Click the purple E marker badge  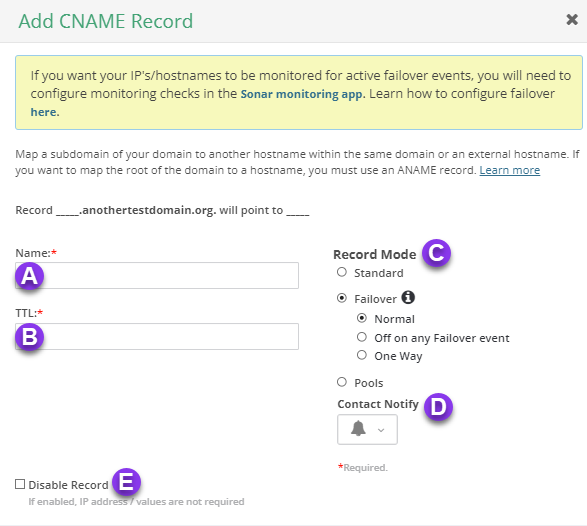127,482
